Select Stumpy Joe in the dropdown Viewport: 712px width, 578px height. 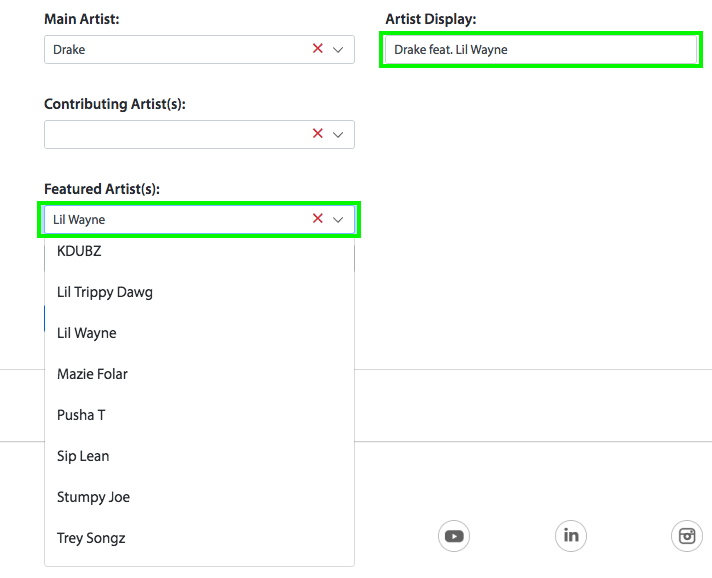coord(199,497)
